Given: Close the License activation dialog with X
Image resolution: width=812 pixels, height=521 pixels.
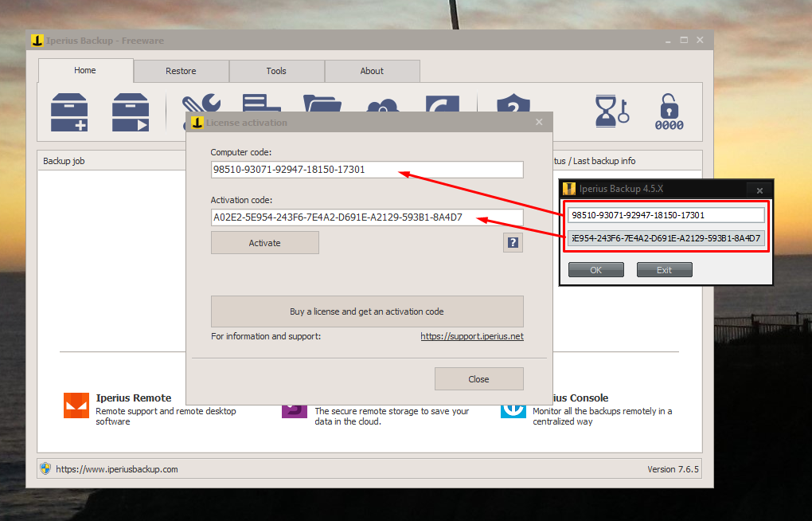Looking at the screenshot, I should [539, 122].
